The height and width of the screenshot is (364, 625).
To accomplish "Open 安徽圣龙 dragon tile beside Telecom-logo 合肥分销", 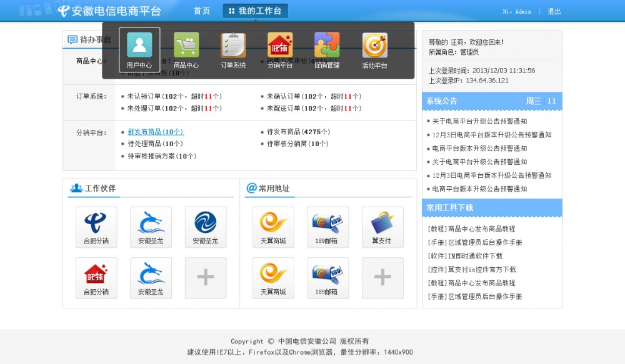I will pyautogui.click(x=151, y=227).
